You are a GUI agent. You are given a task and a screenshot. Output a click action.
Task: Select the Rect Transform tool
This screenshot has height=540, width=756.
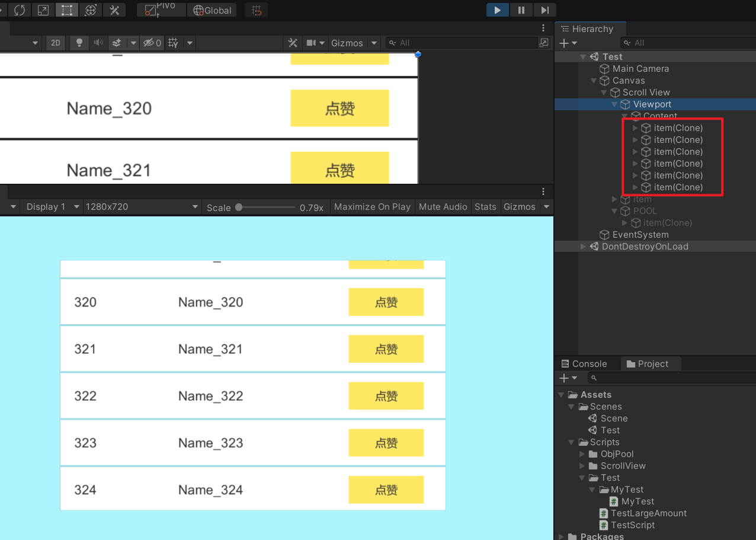[66, 10]
